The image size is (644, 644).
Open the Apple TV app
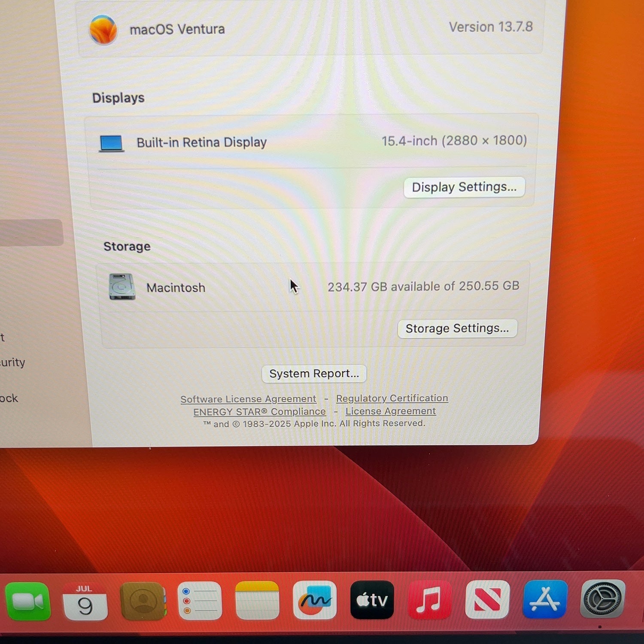click(x=372, y=600)
